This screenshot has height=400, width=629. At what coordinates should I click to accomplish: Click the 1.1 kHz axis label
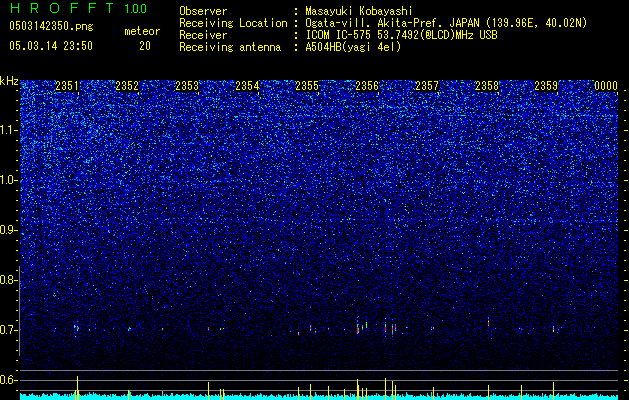click(x=7, y=130)
